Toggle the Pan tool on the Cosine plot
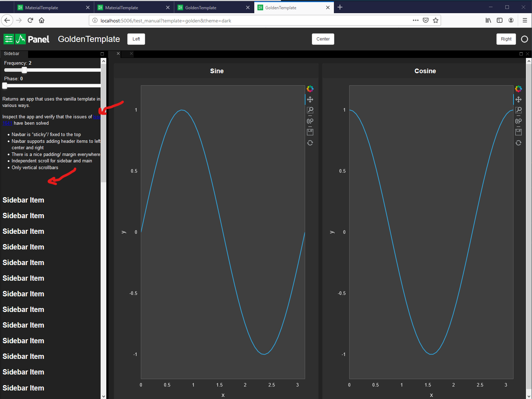Viewport: 532px width, 399px height. [x=518, y=99]
